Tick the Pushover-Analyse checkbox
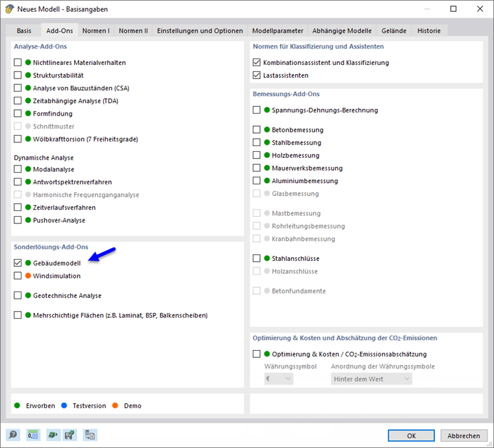494x448 pixels. pos(18,220)
